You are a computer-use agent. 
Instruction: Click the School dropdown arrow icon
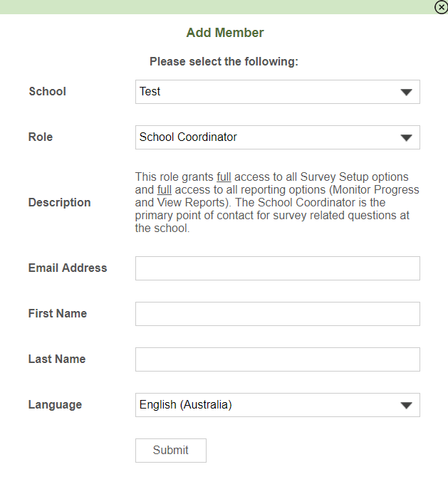(406, 92)
